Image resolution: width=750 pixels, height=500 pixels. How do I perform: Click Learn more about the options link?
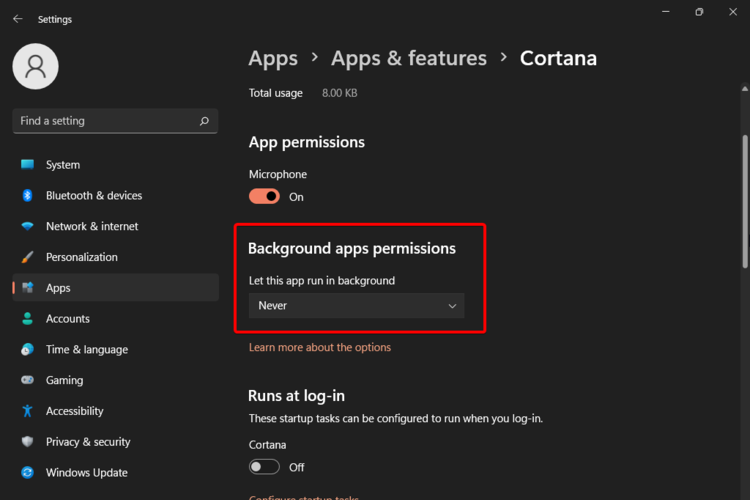(x=320, y=347)
